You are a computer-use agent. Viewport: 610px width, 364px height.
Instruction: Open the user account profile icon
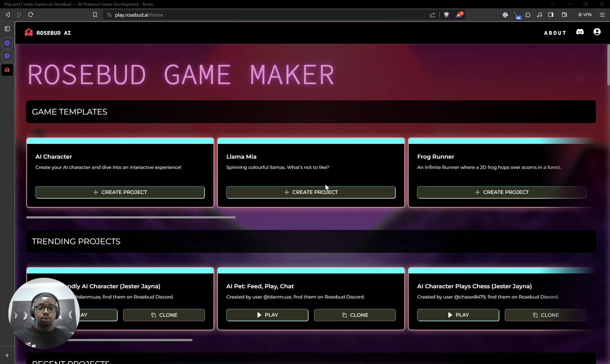point(597,31)
